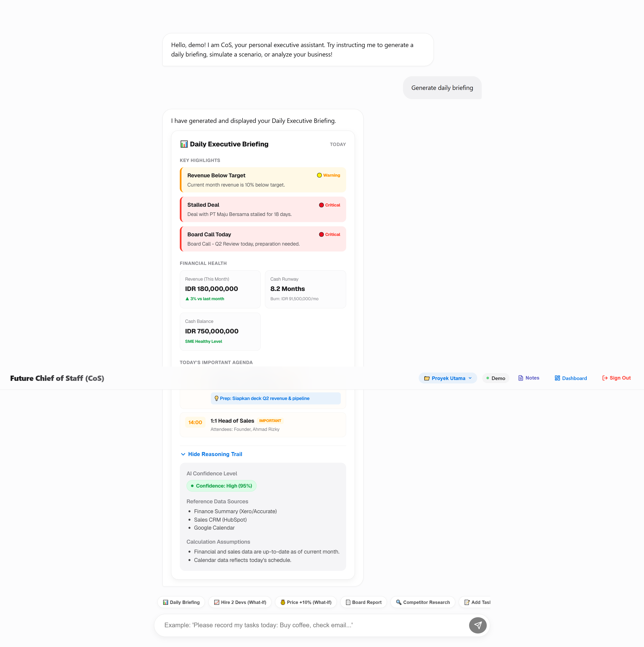Image resolution: width=644 pixels, height=647 pixels.
Task: Click the Proyek Utama dropdown chevron
Action: coord(470,378)
